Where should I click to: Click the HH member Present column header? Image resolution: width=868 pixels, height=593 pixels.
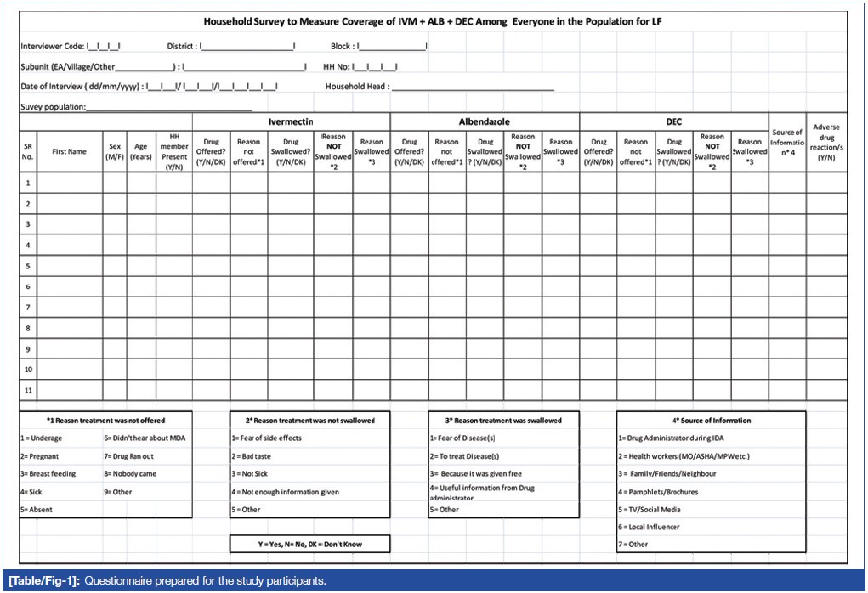point(174,152)
